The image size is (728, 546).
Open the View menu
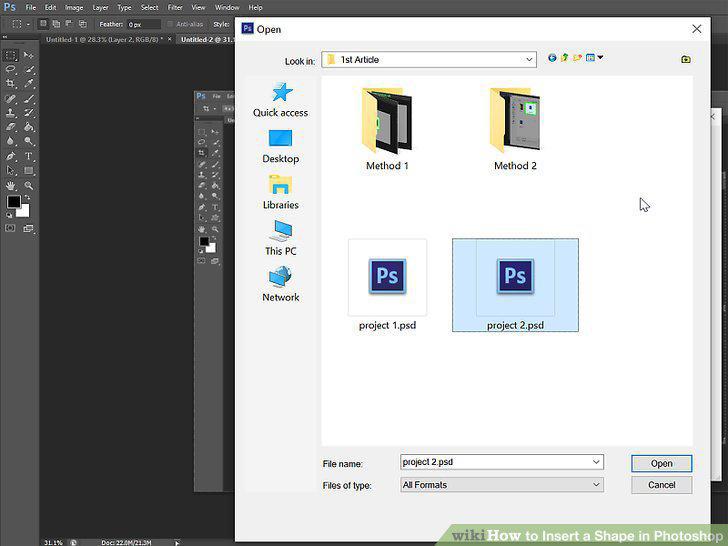[198, 7]
